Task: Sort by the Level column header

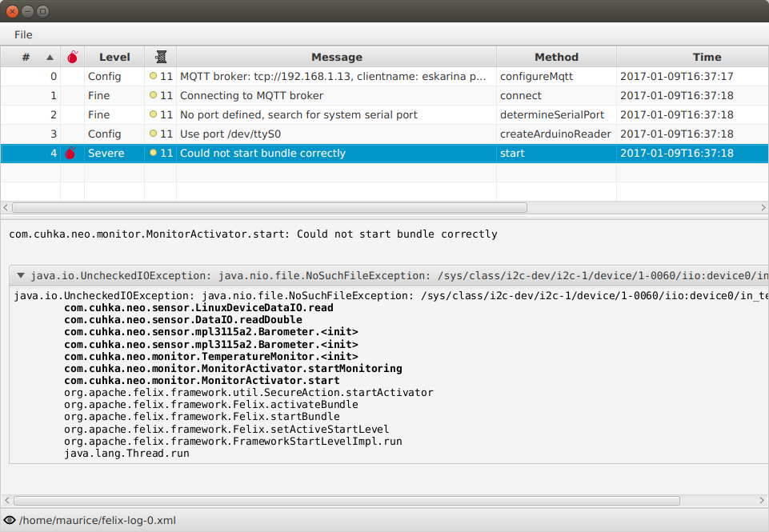Action: [114, 57]
